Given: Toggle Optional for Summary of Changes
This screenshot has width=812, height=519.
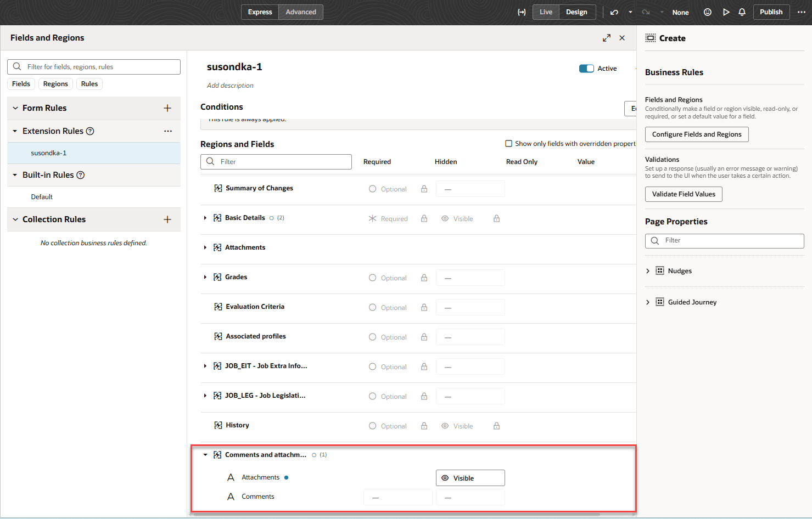Looking at the screenshot, I should 388,189.
